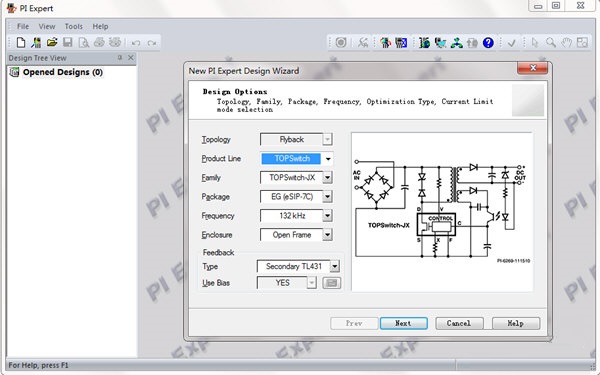Image resolution: width=600 pixels, height=375 pixels.
Task: Open the Product Line dropdown arrow
Action: click(328, 158)
